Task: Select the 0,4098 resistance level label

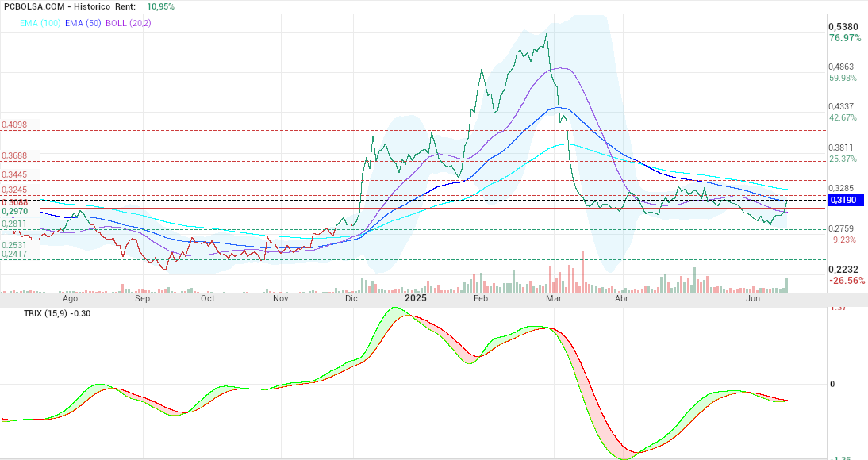Action: coord(13,125)
